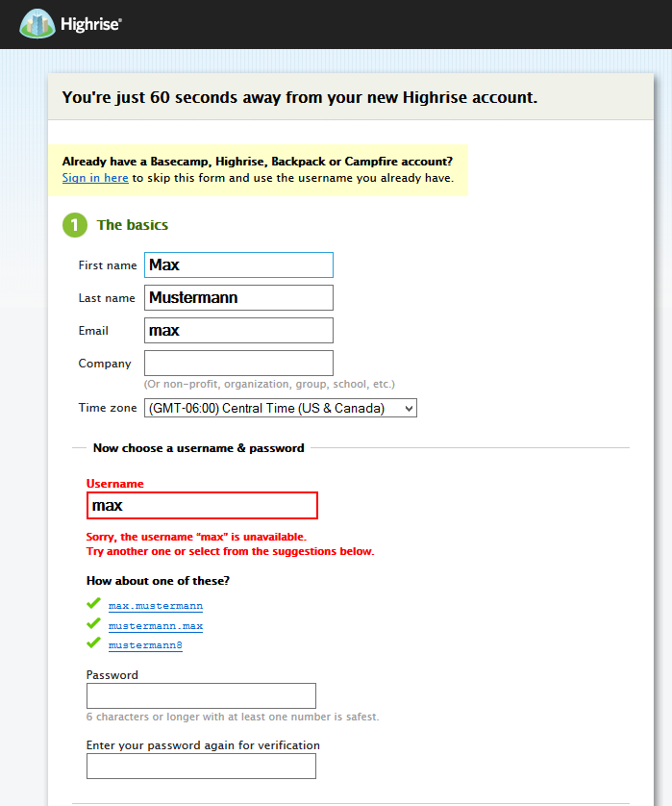Screen dimensions: 672x806
Task: Click the Highrise brand name text
Action: (x=92, y=25)
